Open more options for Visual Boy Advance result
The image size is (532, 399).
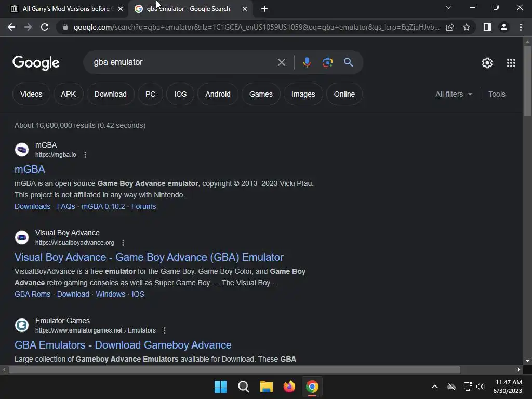[123, 243]
